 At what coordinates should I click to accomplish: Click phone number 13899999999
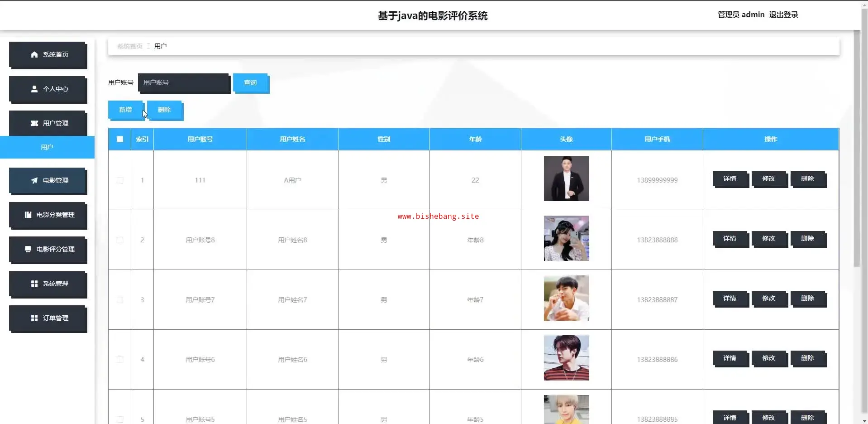[x=658, y=180]
